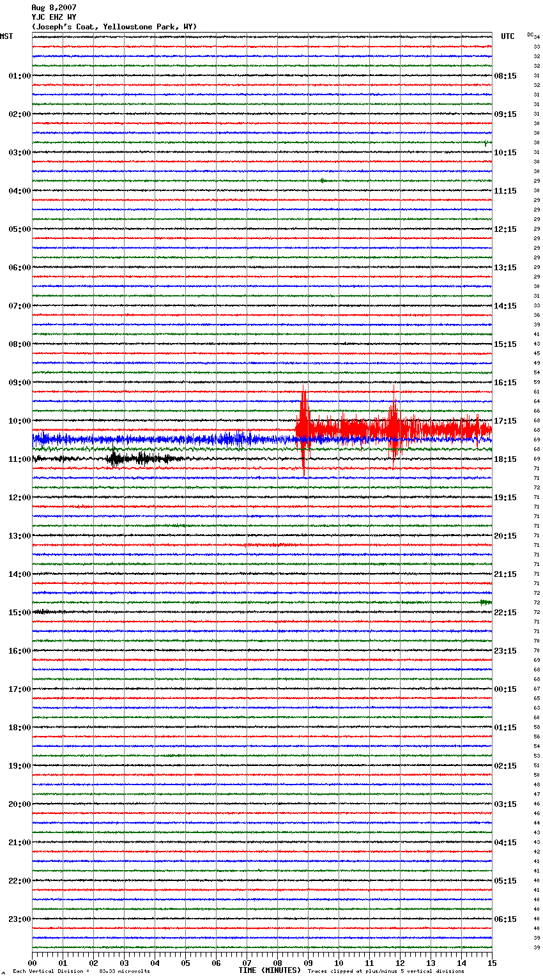Click the '17:15' UTC row label
This screenshot has width=543, height=980.
[x=505, y=421]
